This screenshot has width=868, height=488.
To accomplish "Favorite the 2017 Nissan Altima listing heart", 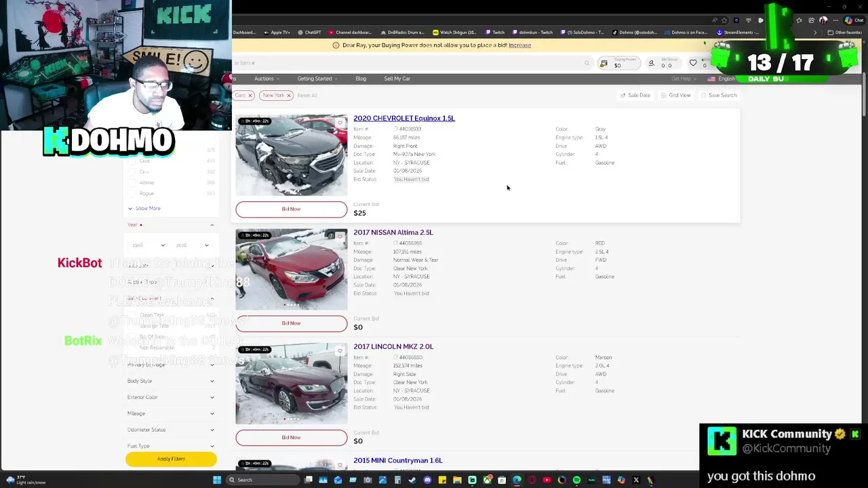I will (340, 236).
